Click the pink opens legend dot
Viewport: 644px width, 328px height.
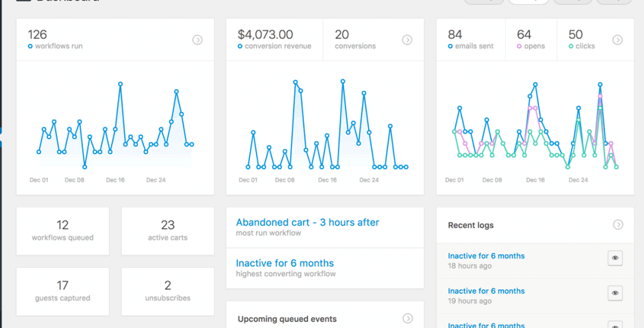coord(519,46)
